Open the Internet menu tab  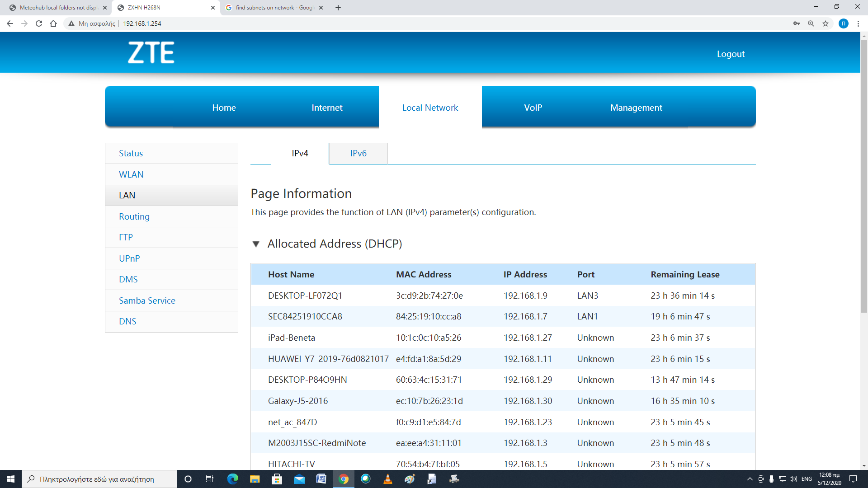[x=326, y=108]
